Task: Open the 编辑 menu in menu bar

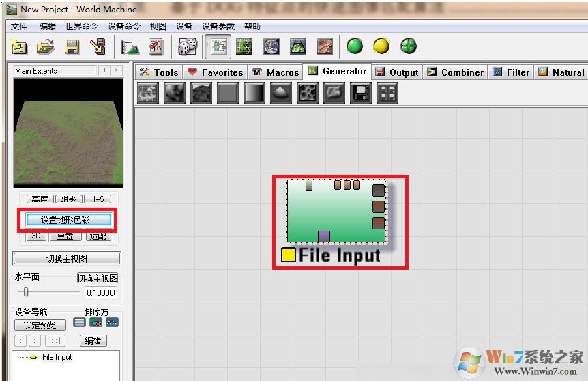Action: tap(48, 27)
